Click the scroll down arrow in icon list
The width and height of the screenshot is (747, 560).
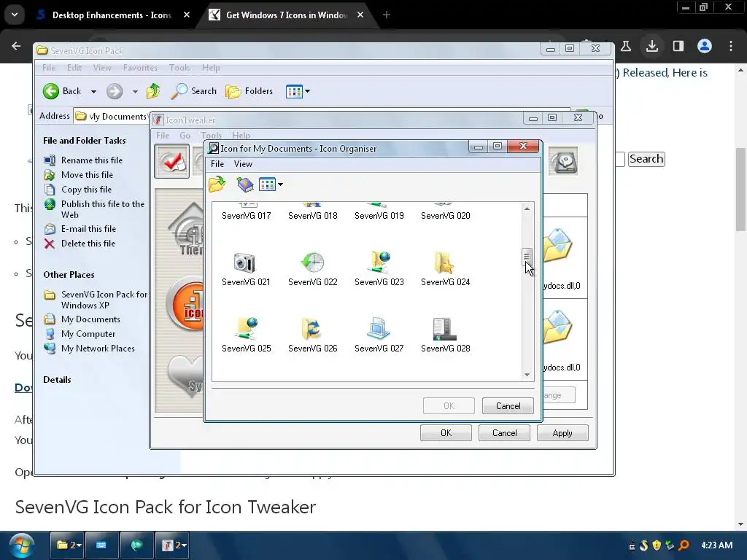tap(527, 375)
